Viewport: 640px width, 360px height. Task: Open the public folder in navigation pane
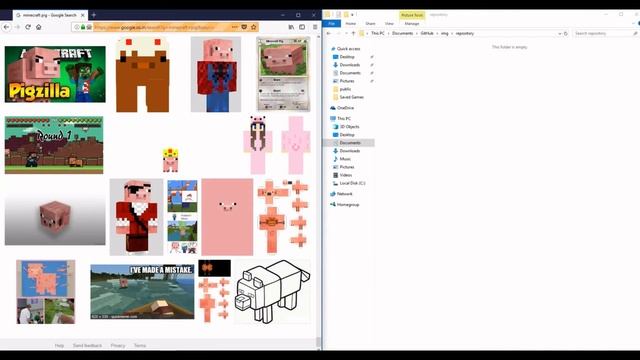(x=345, y=89)
